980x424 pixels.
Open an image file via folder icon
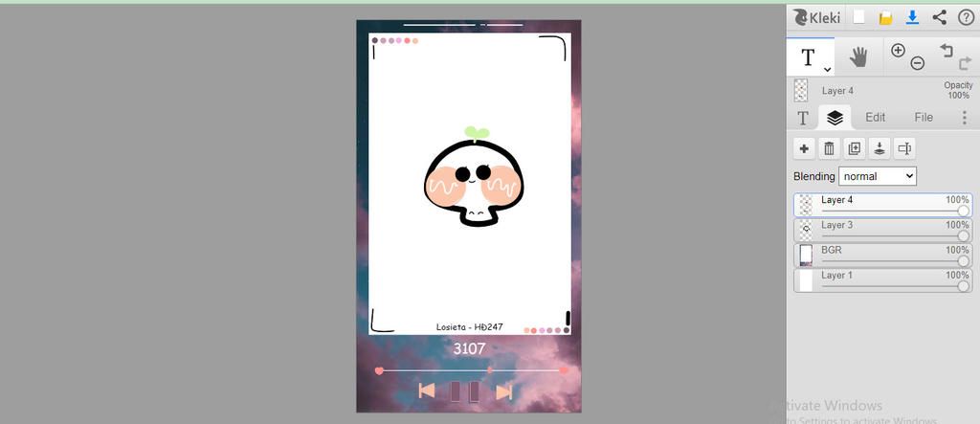click(x=885, y=18)
